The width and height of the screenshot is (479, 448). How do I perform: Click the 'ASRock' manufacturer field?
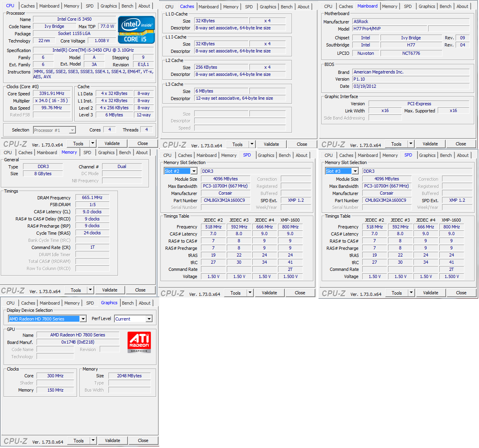[411, 21]
